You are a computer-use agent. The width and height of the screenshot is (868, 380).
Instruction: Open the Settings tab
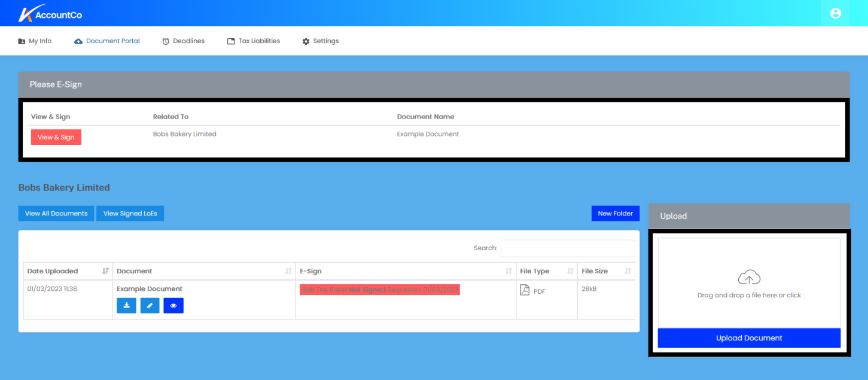click(321, 41)
